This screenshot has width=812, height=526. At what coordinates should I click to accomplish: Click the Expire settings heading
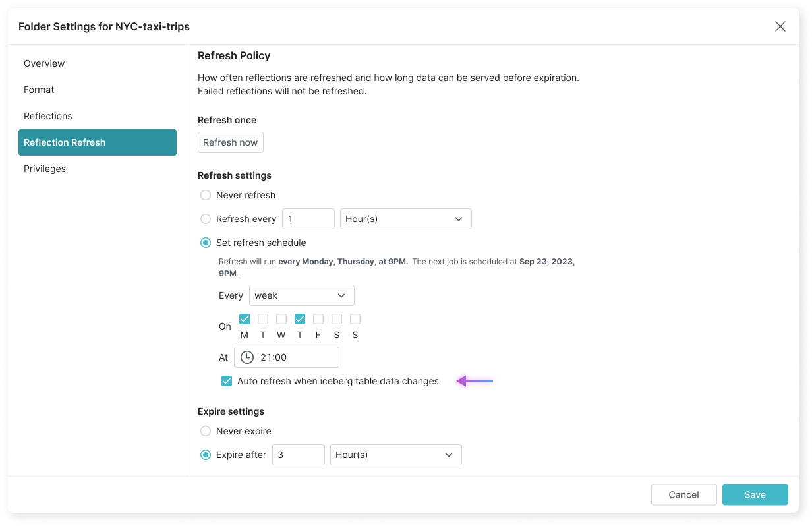click(x=231, y=411)
